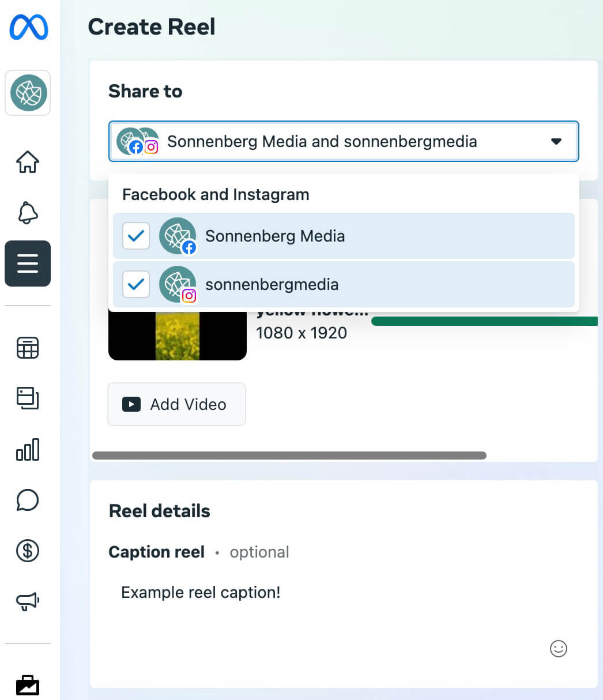603x700 pixels.
Task: Click the 1080 x 1920 dimensions text
Action: pyautogui.click(x=301, y=333)
